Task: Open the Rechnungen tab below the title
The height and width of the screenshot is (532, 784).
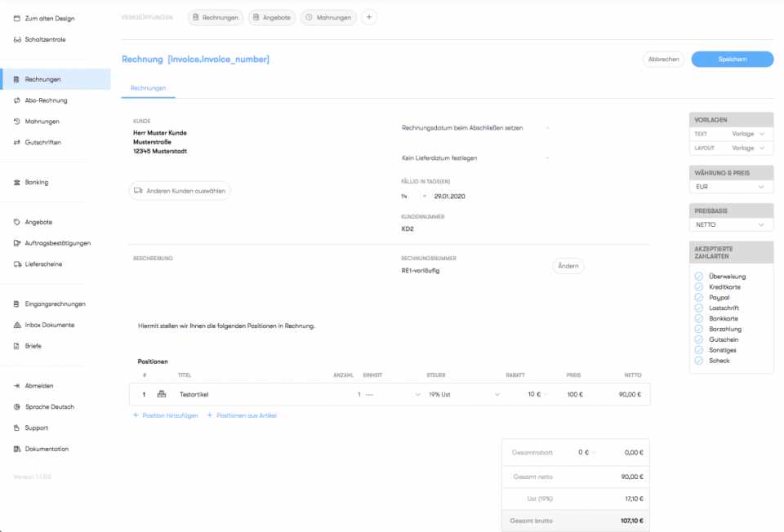Action: (x=148, y=88)
